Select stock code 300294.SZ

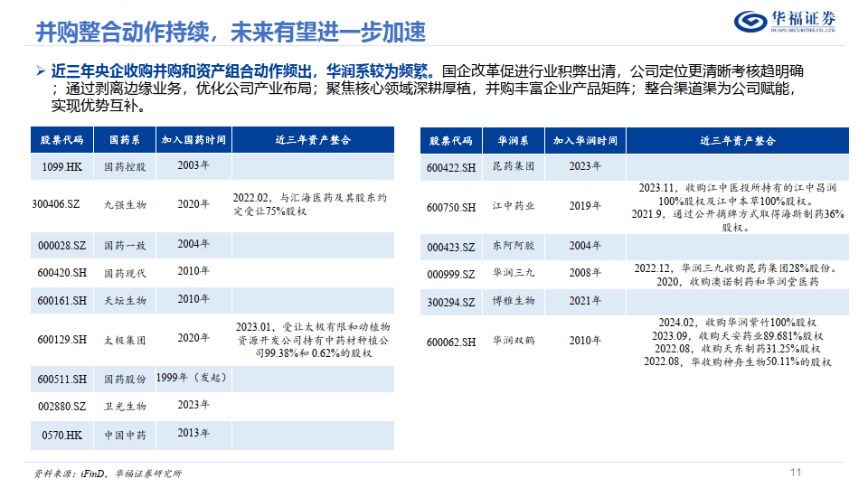451,303
